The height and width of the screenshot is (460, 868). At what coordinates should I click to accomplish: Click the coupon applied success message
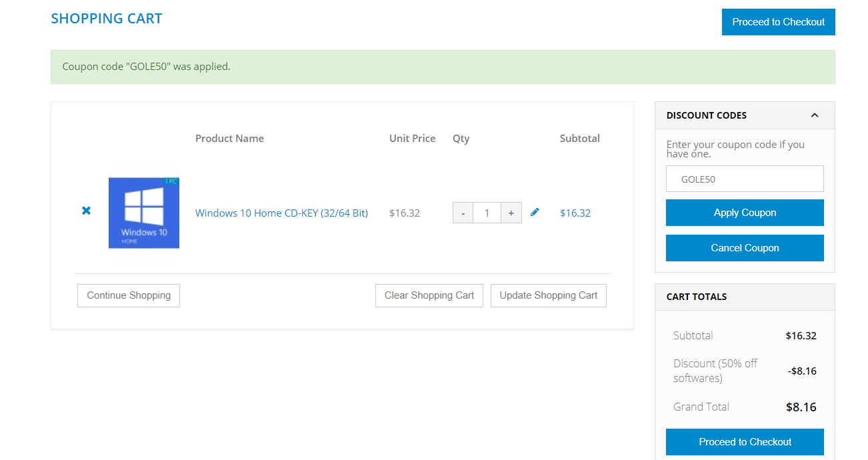443,67
